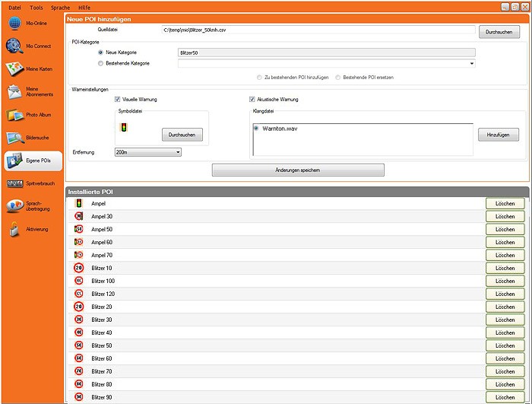Expand the Entfernung 200m dropdown

coord(147,152)
